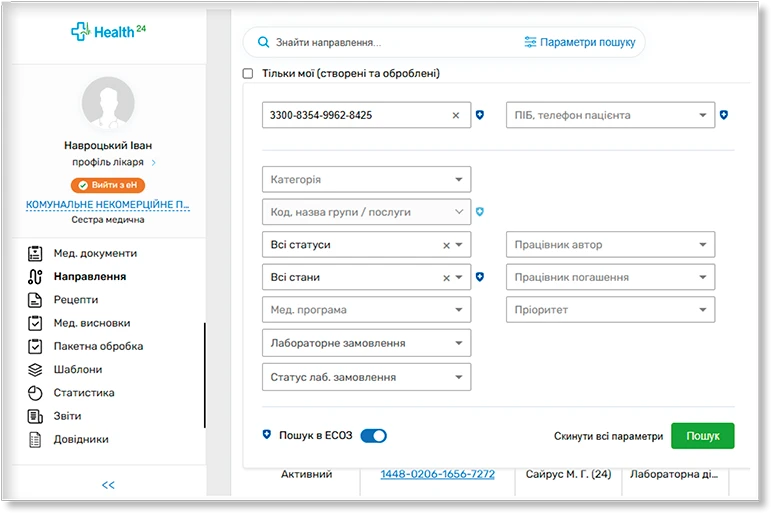Click the Сайрус М. Г. (24) cell
The height and width of the screenshot is (515, 773).
click(x=568, y=474)
